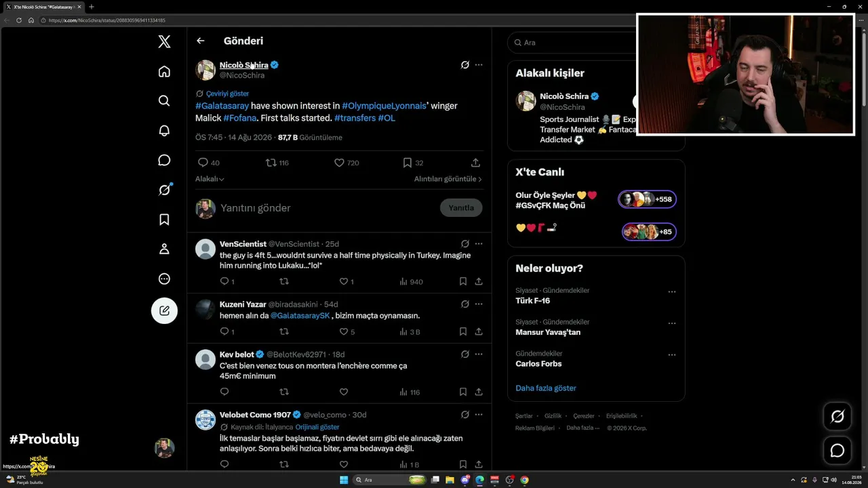Image resolution: width=868 pixels, height=488 pixels.
Task: Open Grok explain icon on Nicolò Schira post
Action: coord(465,65)
